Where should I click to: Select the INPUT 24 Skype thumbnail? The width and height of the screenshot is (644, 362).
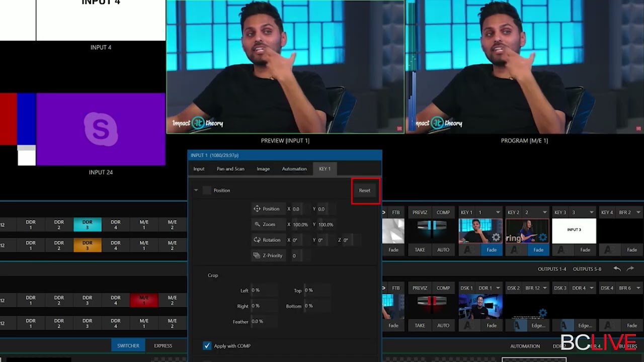[x=101, y=129]
